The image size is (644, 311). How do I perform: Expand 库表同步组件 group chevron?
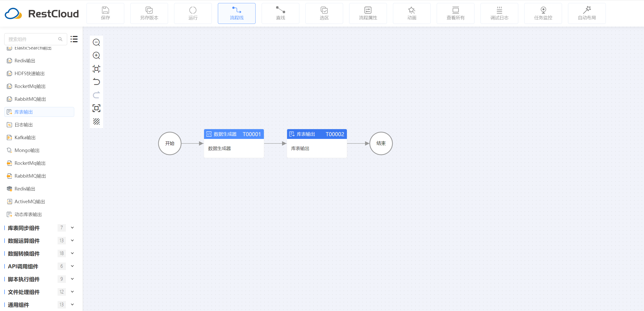pyautogui.click(x=72, y=228)
